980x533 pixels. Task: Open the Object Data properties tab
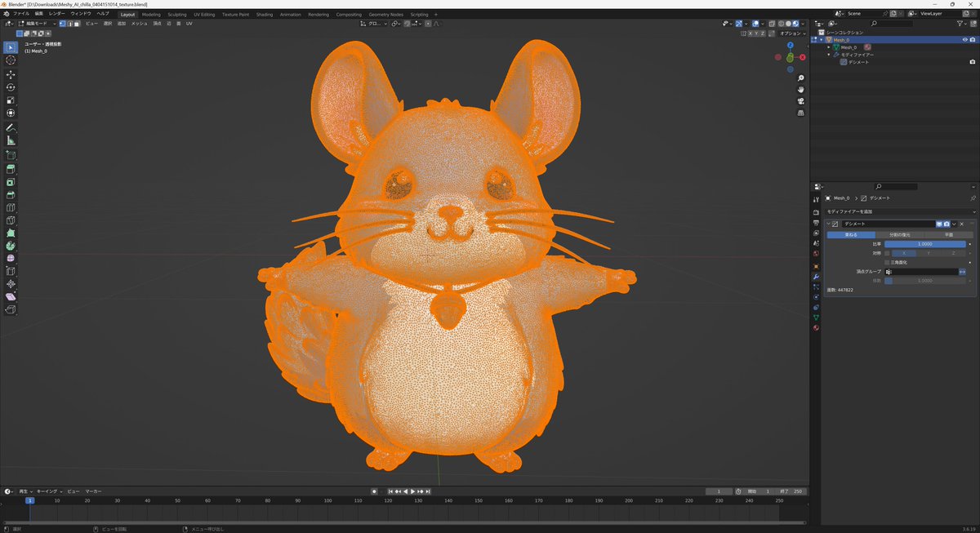pyautogui.click(x=816, y=318)
